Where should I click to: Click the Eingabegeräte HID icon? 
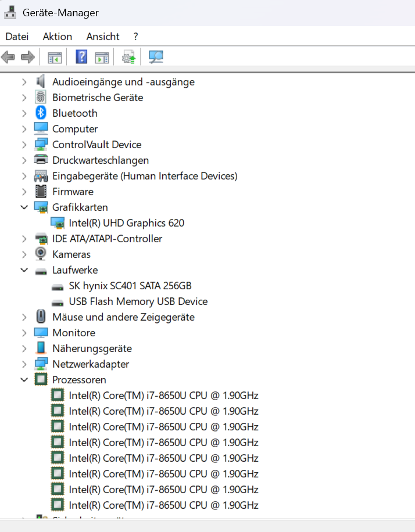pos(41,176)
